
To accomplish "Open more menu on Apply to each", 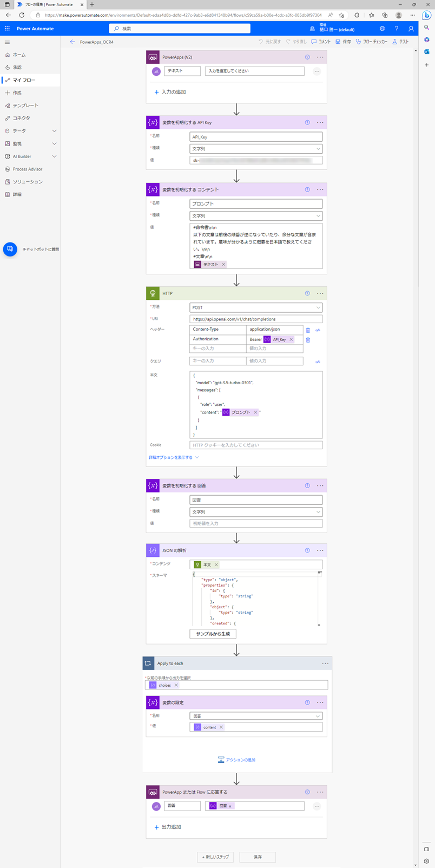I will (325, 663).
